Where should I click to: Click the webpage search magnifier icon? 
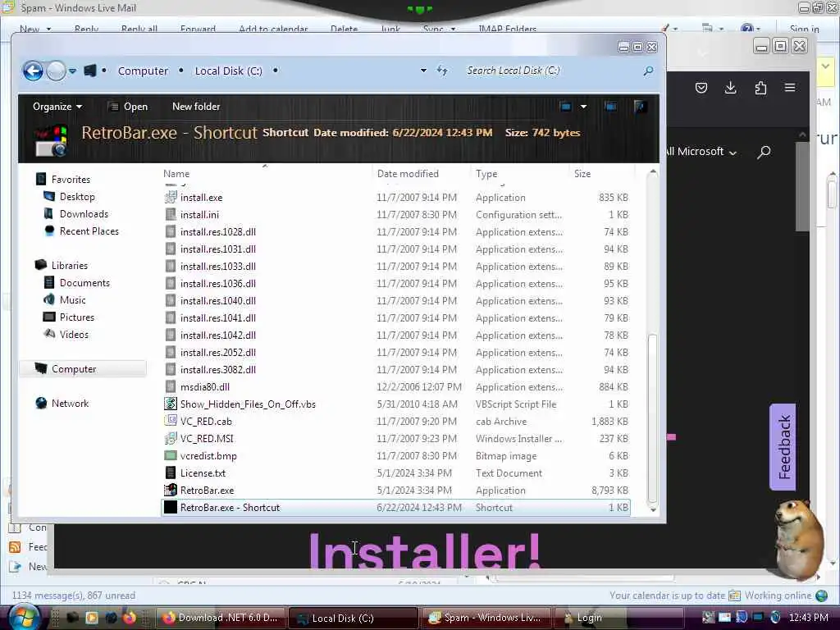(764, 152)
